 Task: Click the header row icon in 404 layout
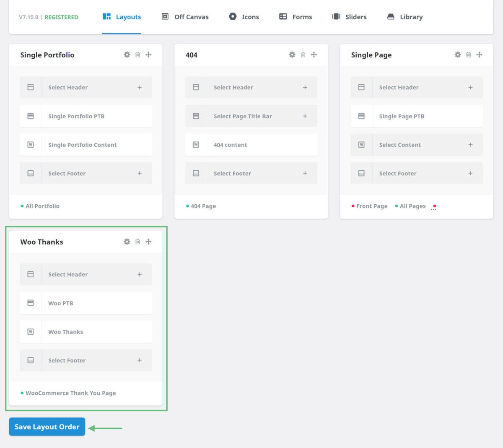(x=196, y=87)
